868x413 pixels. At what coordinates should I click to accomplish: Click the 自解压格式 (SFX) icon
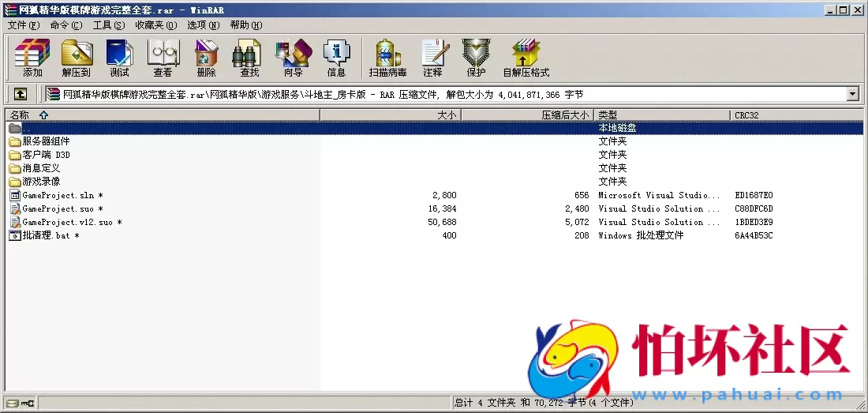(x=526, y=58)
